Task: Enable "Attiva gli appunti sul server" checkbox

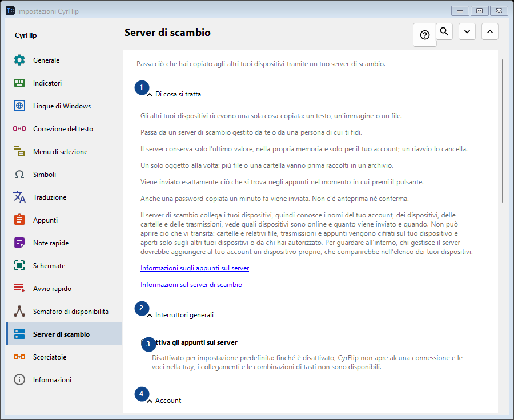Action: coord(144,342)
